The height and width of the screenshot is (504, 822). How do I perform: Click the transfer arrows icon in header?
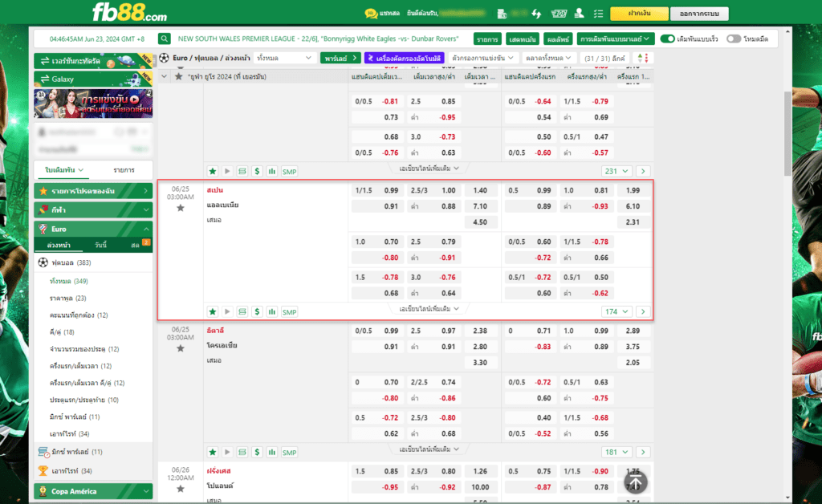click(536, 14)
